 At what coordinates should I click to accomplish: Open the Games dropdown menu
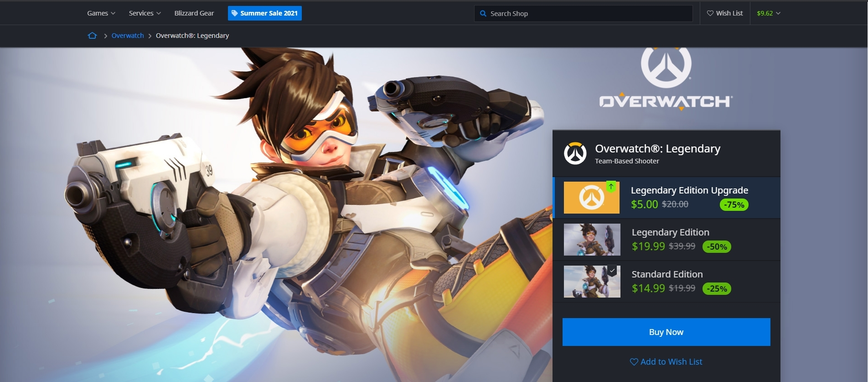pos(101,13)
